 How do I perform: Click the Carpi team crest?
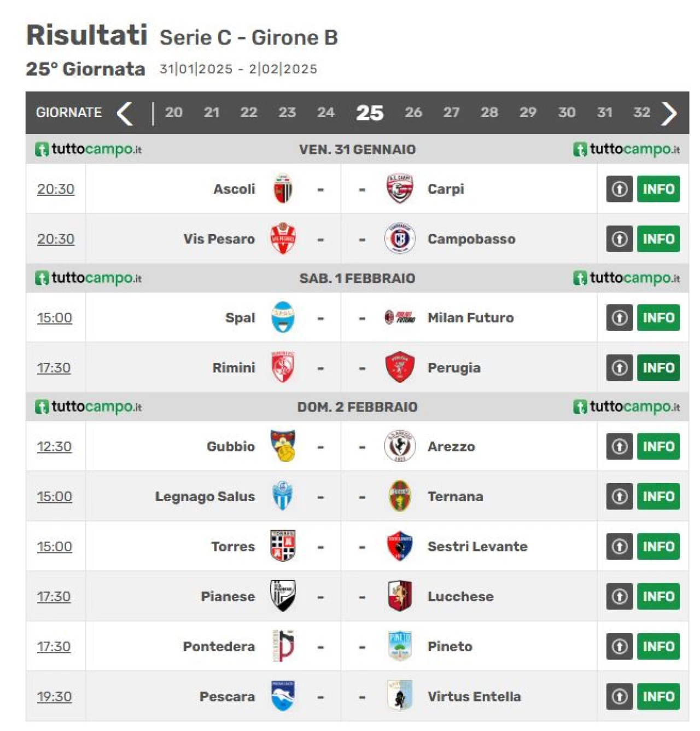[400, 189]
